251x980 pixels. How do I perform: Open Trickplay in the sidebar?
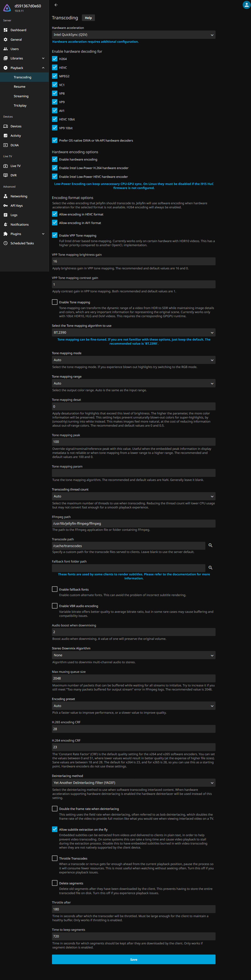coord(20,106)
